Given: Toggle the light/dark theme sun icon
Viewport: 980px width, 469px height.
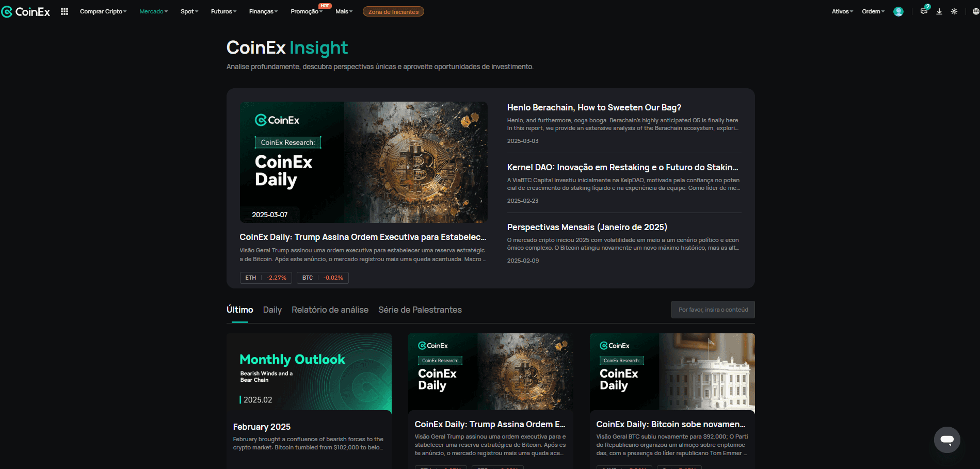Looking at the screenshot, I should tap(954, 11).
